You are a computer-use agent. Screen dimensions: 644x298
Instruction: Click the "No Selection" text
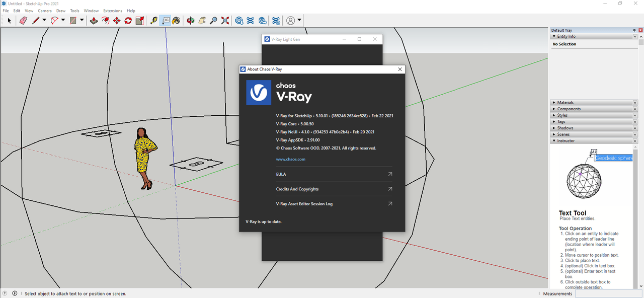565,44
